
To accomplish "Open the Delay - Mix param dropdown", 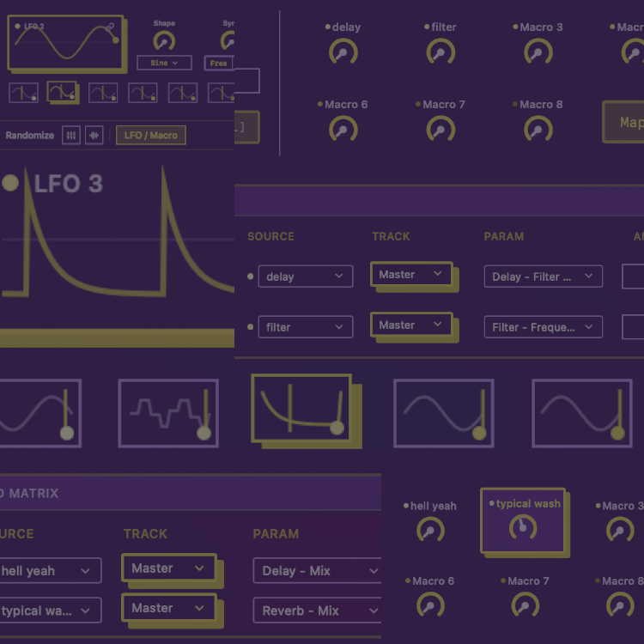I will [317, 570].
